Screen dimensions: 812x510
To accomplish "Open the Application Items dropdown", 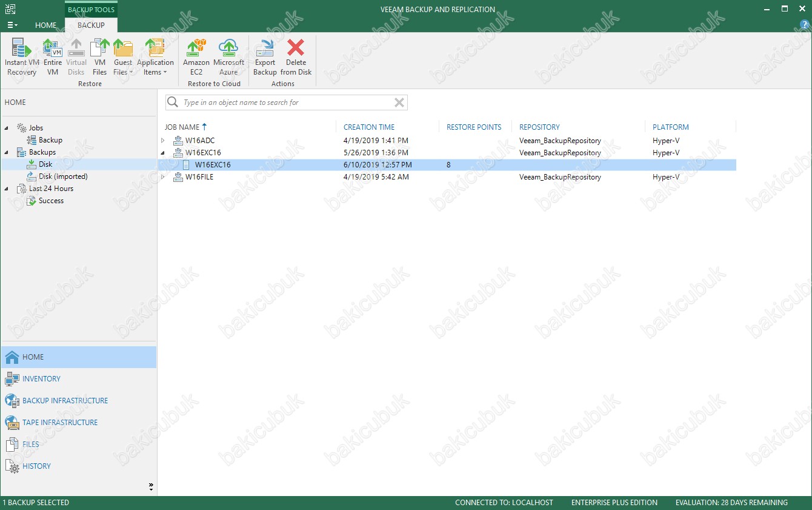I will [x=155, y=58].
